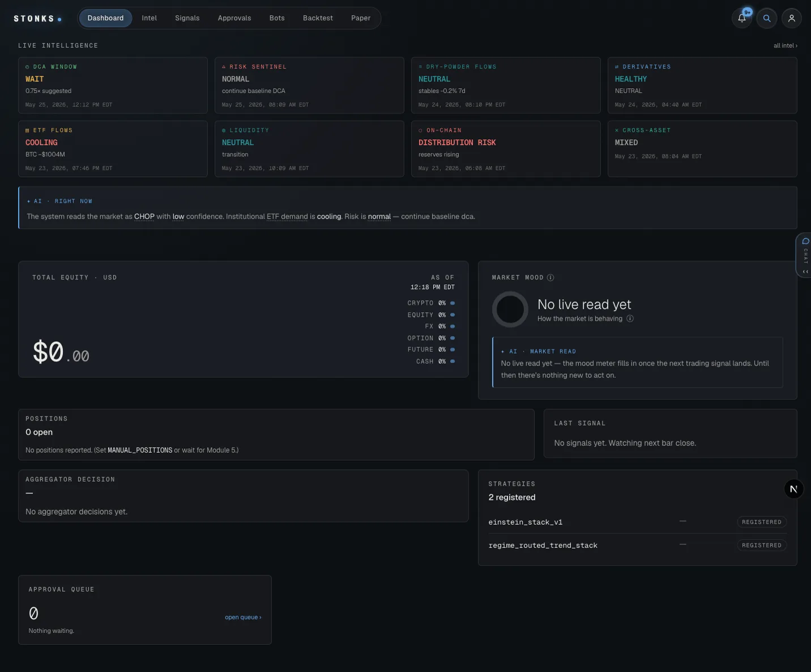Click info icon beside 'How the market is behaving'
The width and height of the screenshot is (811, 672).
[x=630, y=318]
